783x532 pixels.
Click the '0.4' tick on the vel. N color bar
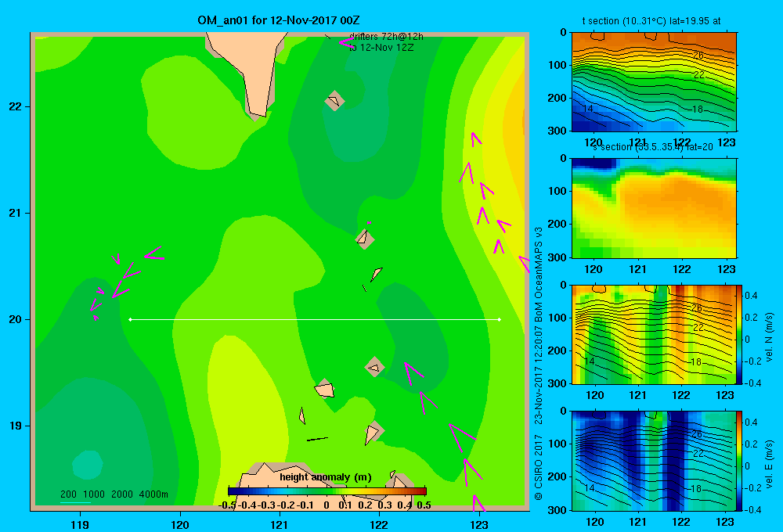[752, 296]
